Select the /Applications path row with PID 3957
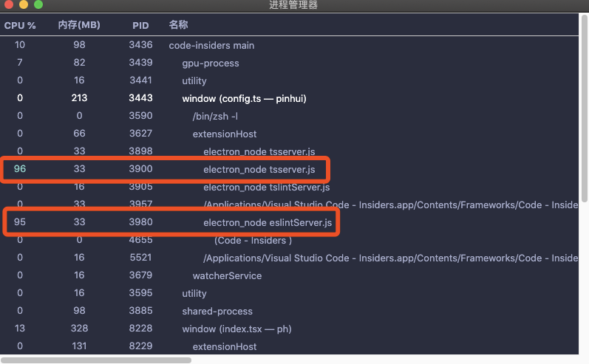589x364 pixels. pyautogui.click(x=289, y=205)
